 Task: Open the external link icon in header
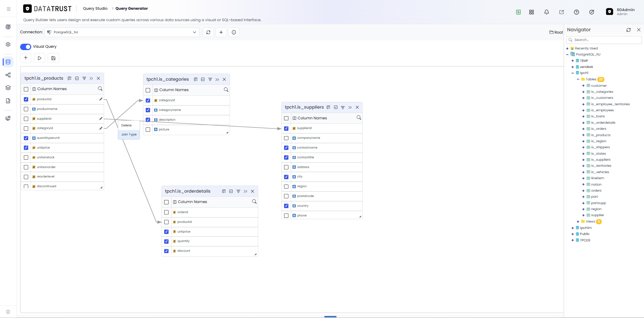561,12
